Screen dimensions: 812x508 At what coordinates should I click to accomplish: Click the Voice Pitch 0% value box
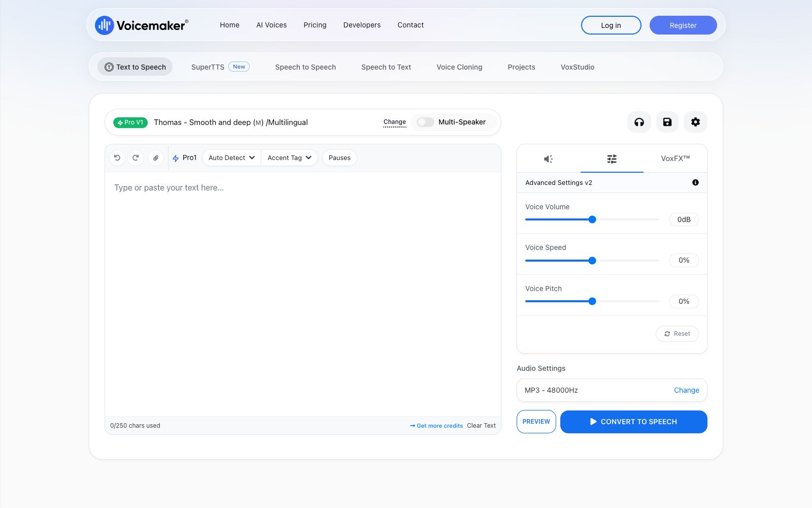point(684,301)
